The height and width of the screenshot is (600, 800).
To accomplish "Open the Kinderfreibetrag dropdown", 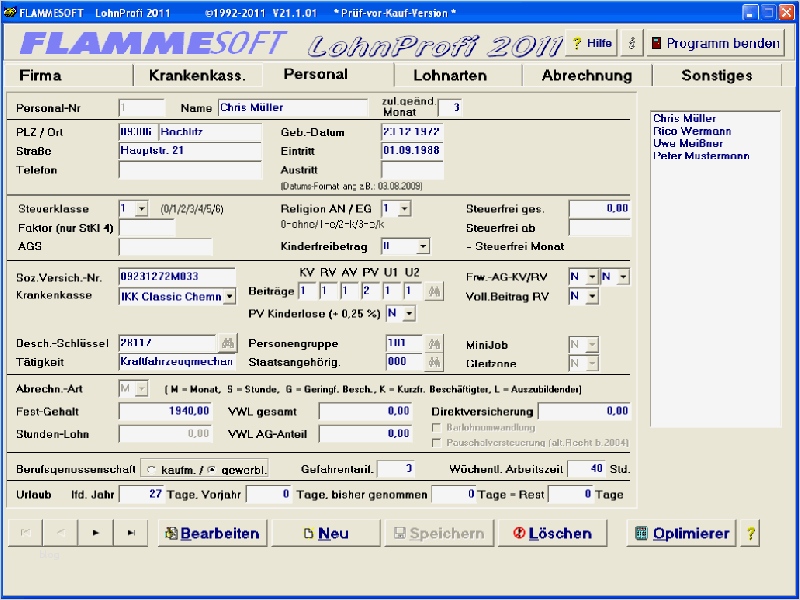I will [x=422, y=246].
